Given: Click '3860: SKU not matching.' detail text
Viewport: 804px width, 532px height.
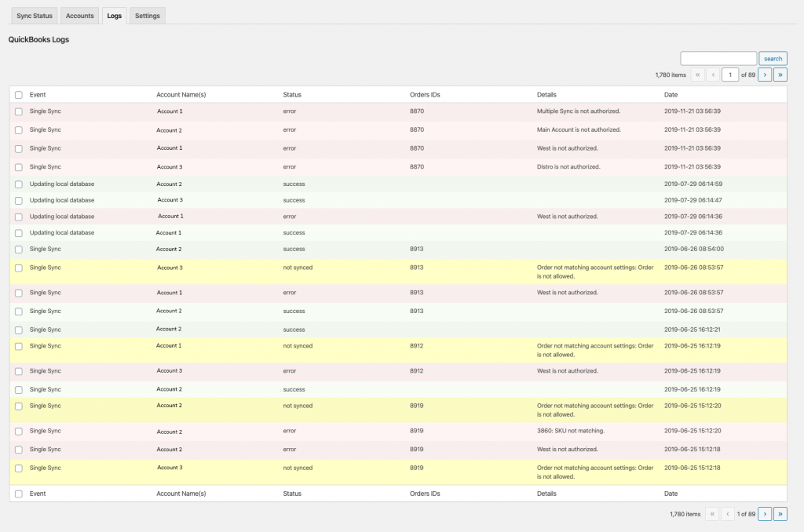Looking at the screenshot, I should click(571, 431).
